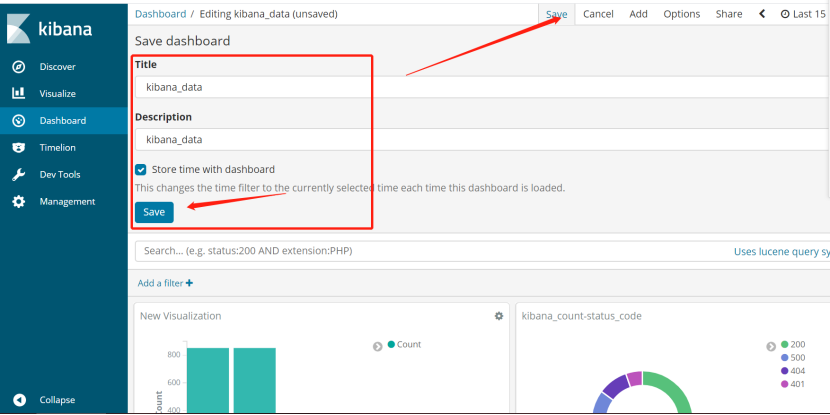Open the Dashboard breadcrumb link
The image size is (830, 415).
160,14
